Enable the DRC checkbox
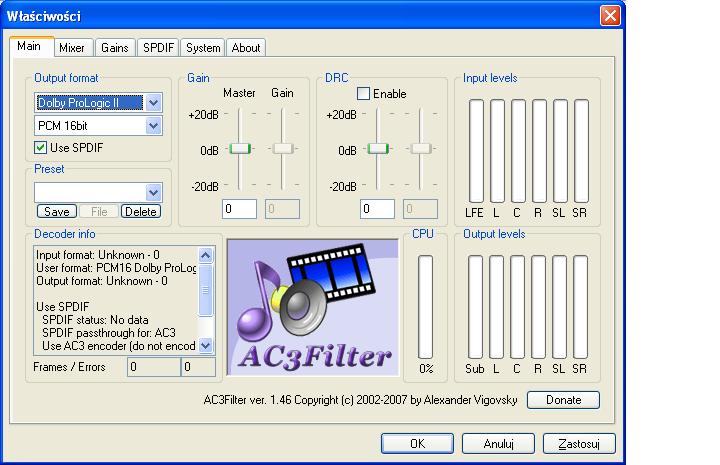 (x=363, y=94)
